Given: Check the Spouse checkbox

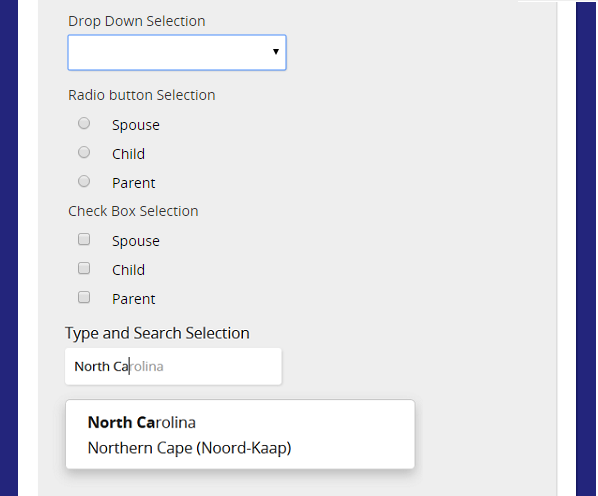Looking at the screenshot, I should tap(84, 239).
